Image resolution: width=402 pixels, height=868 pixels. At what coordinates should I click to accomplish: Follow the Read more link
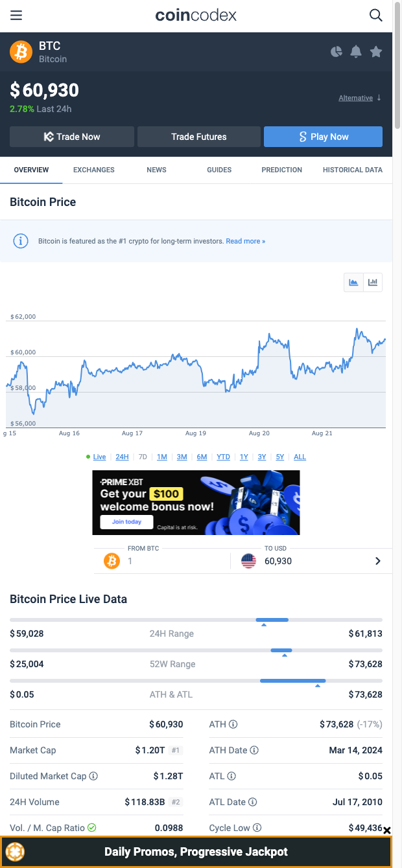(245, 241)
